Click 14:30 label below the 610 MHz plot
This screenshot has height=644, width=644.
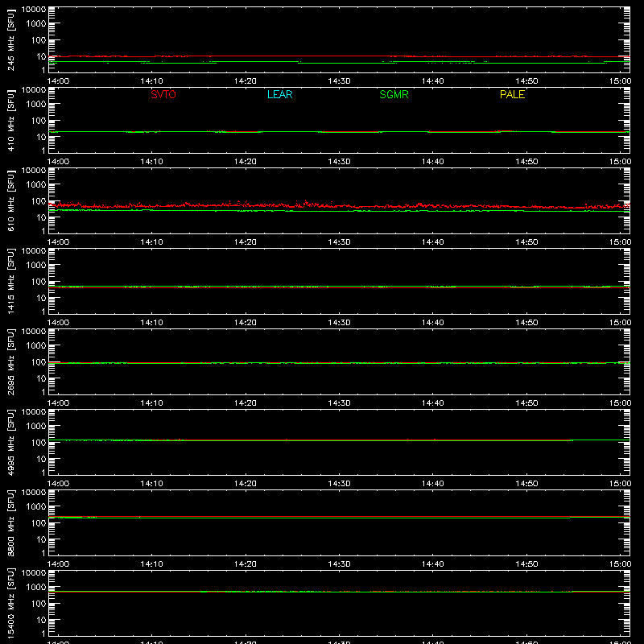point(339,242)
